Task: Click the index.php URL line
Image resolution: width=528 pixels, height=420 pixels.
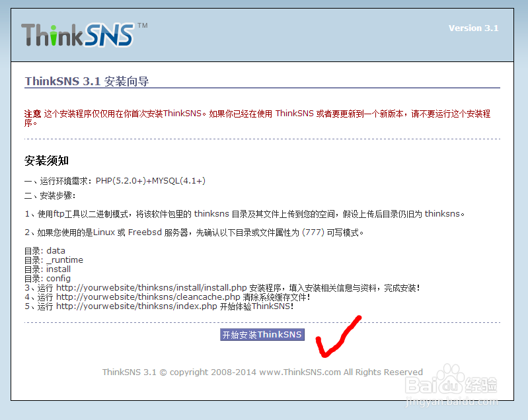Action: (159, 306)
